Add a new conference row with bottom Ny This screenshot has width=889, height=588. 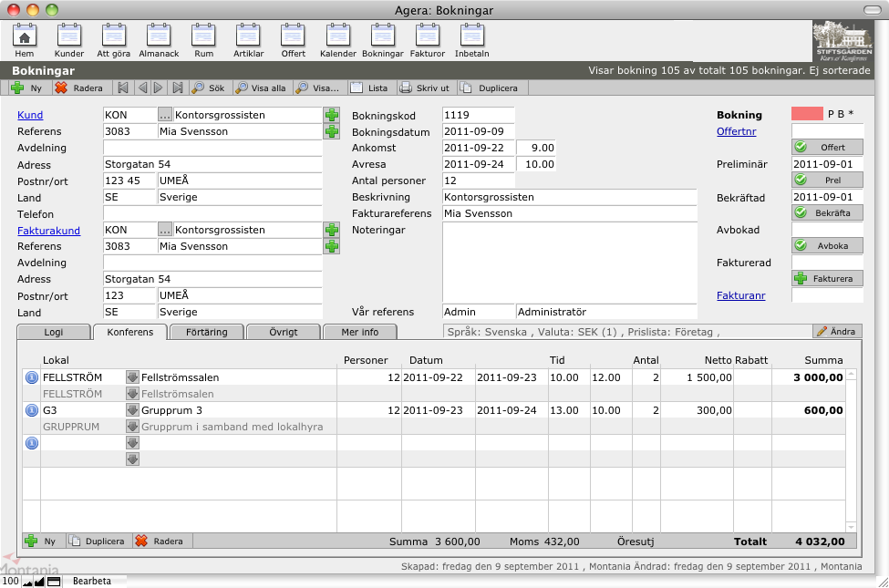pyautogui.click(x=41, y=542)
